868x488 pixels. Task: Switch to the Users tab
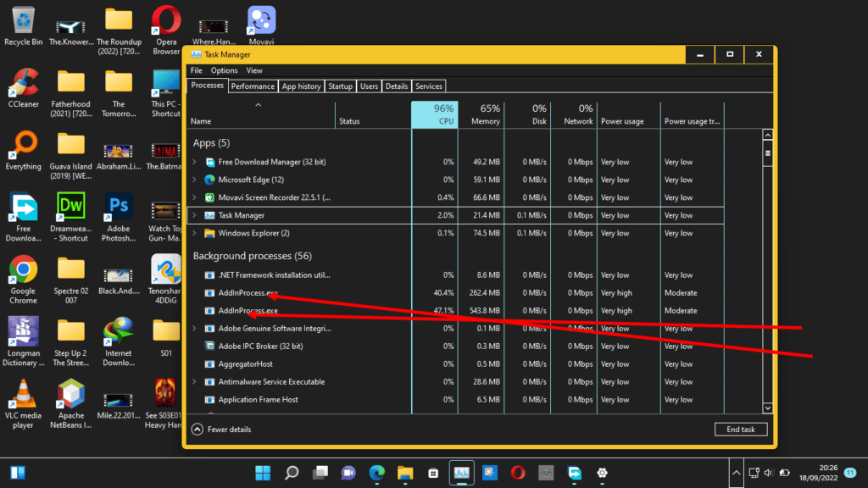pos(369,86)
